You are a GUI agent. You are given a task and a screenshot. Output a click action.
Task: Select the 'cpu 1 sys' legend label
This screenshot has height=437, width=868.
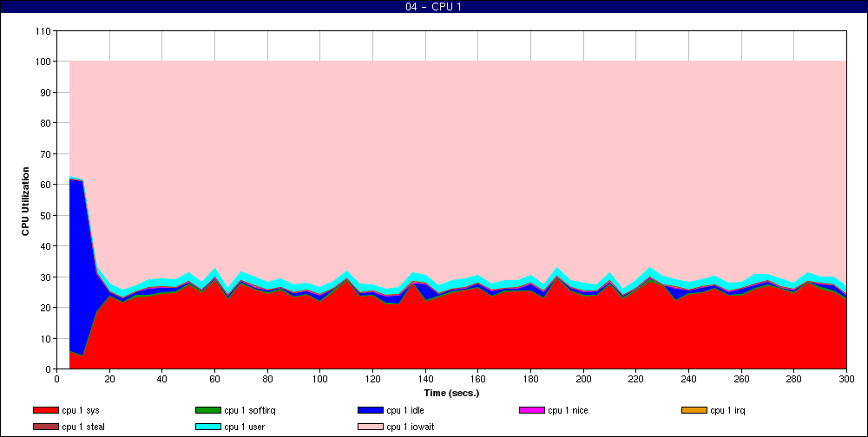click(81, 410)
